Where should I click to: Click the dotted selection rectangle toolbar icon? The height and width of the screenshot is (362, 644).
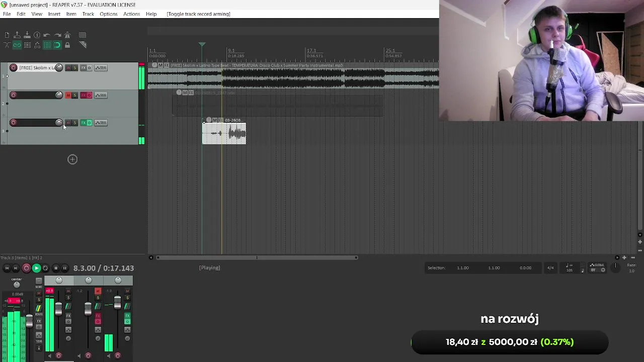point(83,35)
